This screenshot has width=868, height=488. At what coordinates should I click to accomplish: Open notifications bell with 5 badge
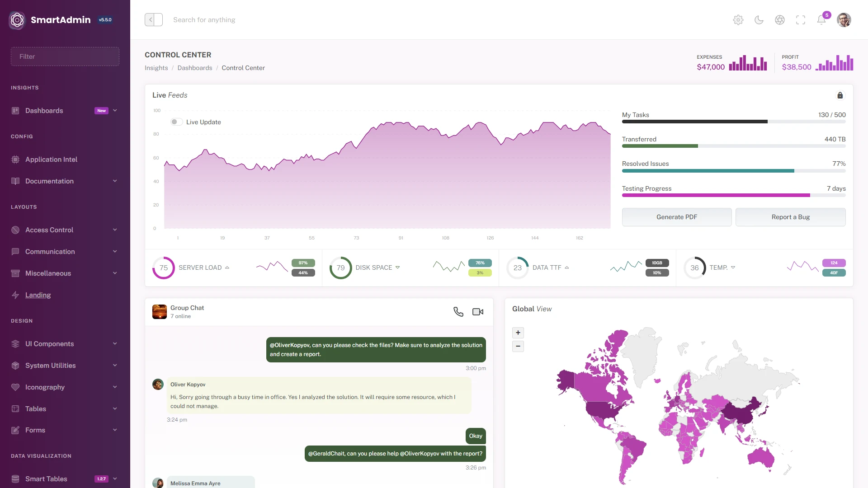pos(821,20)
